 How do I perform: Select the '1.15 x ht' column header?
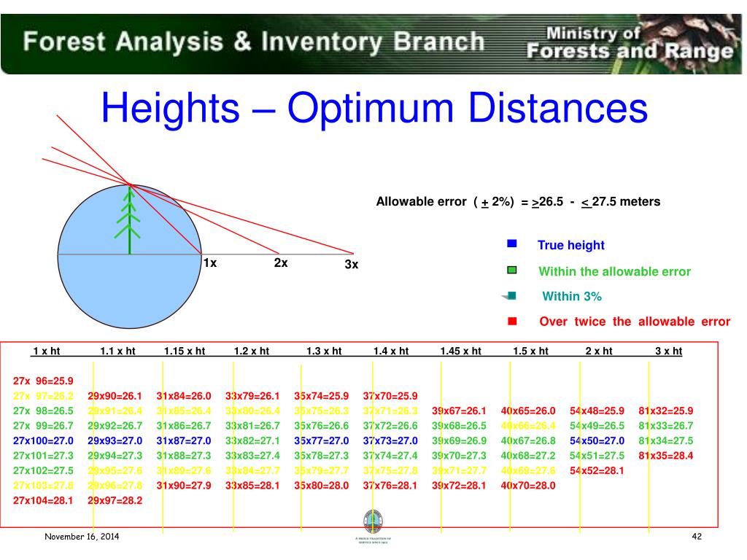[185, 351]
